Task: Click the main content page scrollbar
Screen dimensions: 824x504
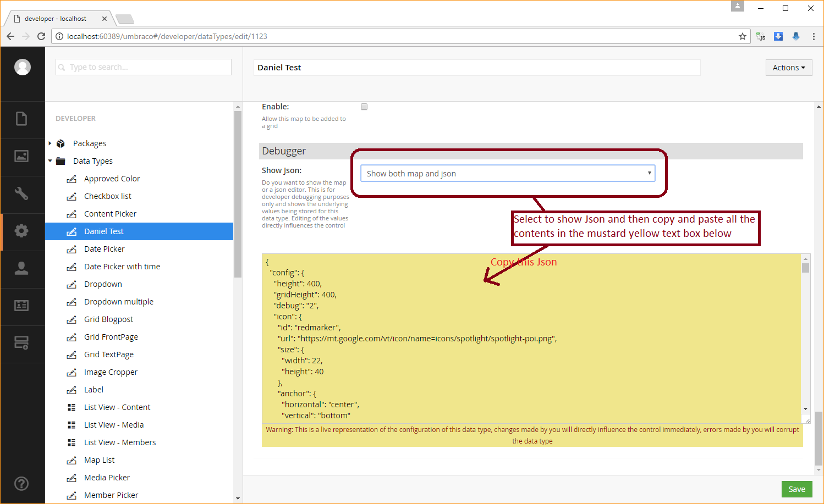Action: point(818,438)
